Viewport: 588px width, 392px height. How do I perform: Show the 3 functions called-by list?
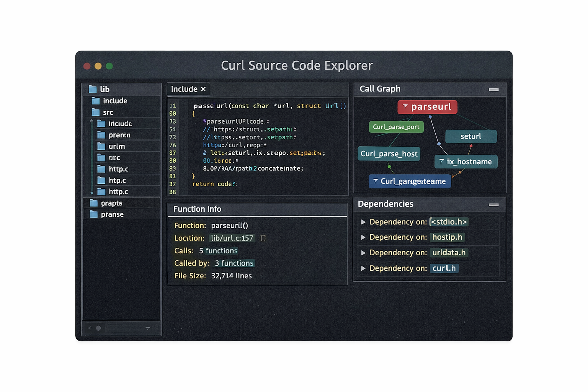pos(234,263)
